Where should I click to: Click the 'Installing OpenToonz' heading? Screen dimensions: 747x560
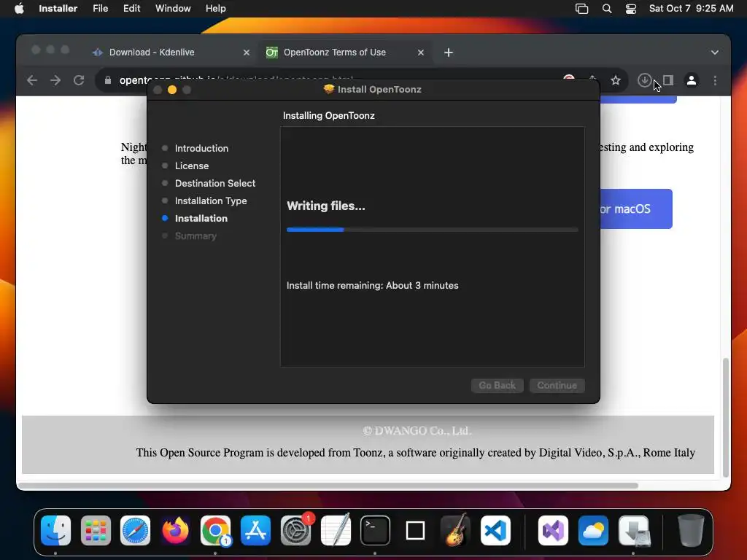point(329,116)
